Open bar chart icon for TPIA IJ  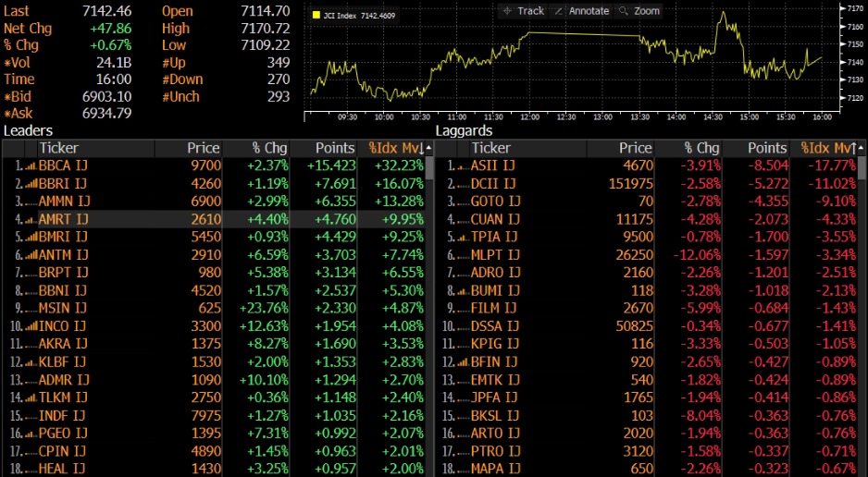point(464,238)
